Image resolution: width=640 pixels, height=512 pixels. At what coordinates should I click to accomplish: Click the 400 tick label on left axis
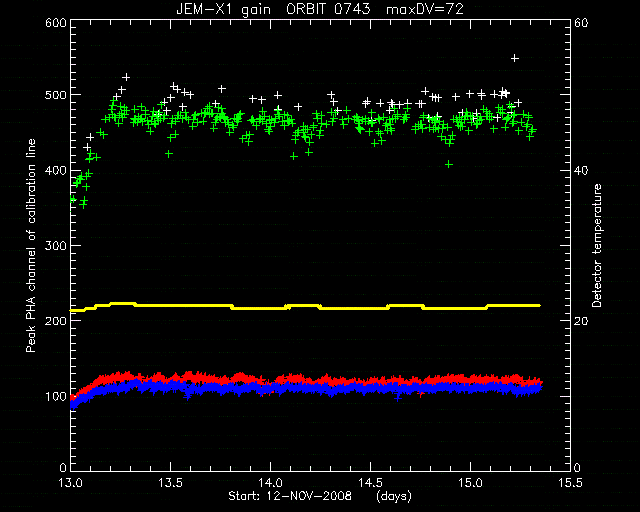(x=56, y=170)
